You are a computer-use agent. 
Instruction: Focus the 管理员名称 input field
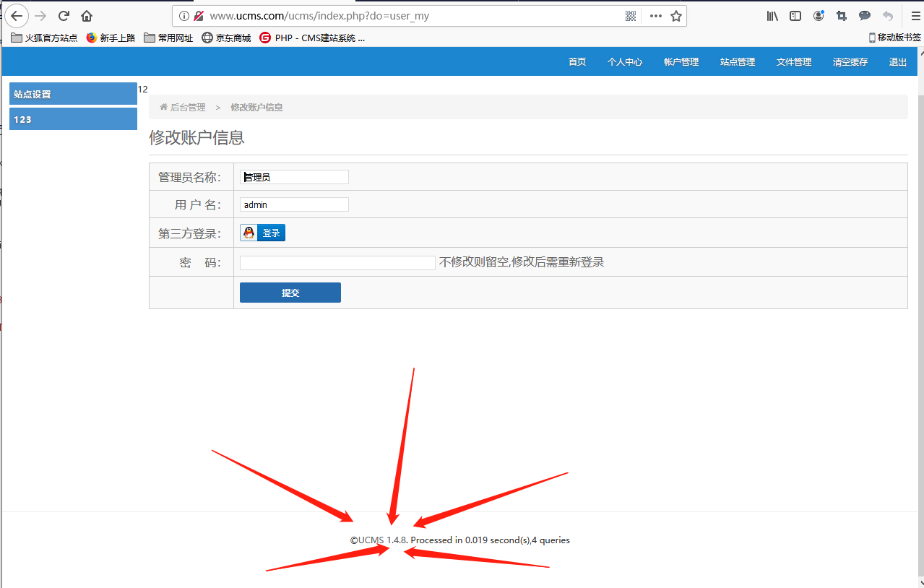[294, 177]
